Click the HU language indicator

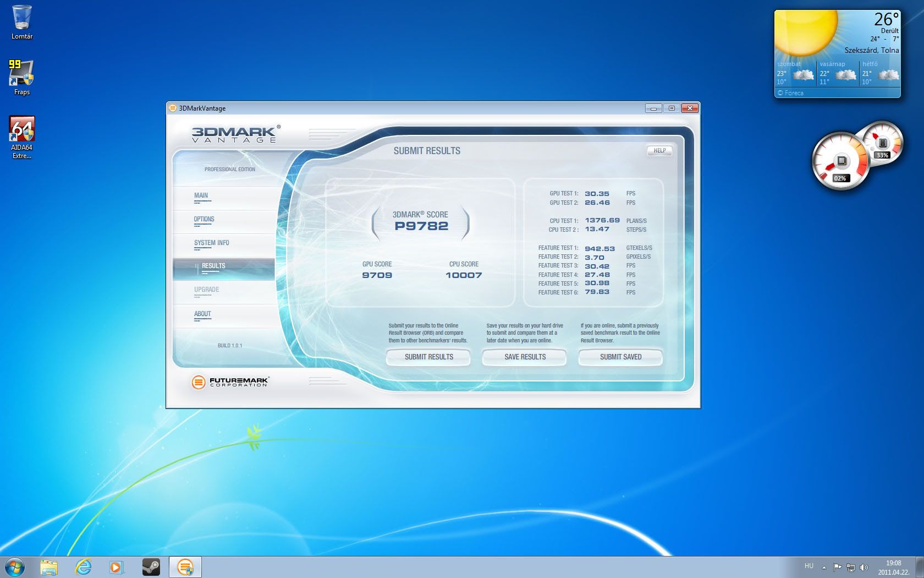pos(809,566)
